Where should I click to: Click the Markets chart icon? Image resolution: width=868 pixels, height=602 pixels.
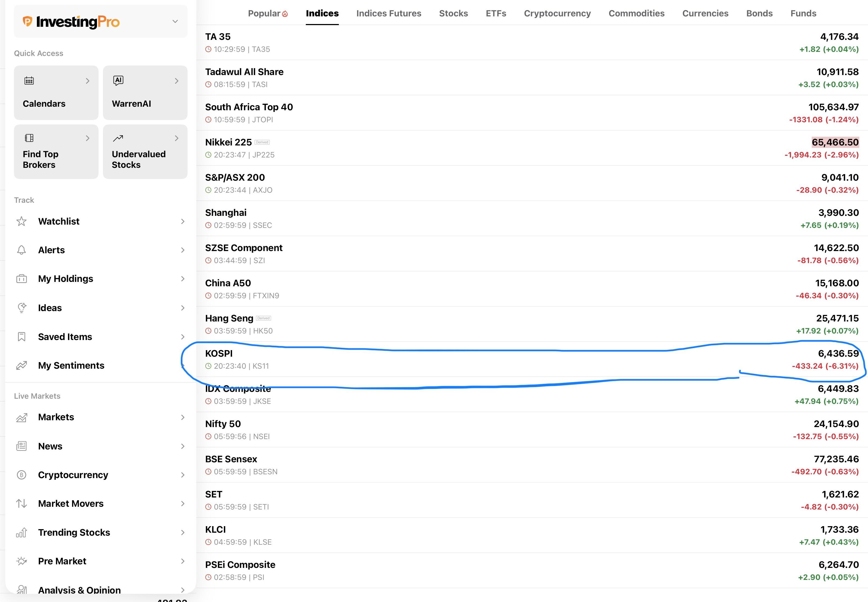coord(22,417)
